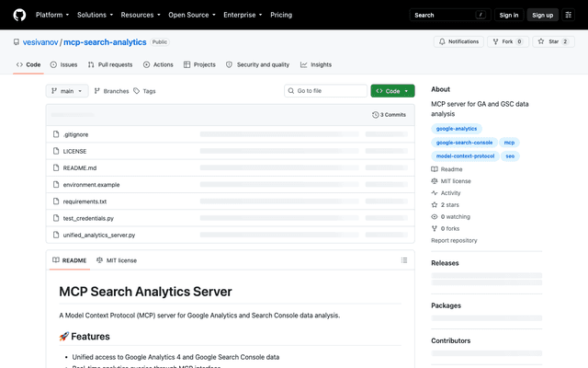Open the mcp-search-analytics repository link
Viewport: 588px width, 368px height.
[x=105, y=42]
